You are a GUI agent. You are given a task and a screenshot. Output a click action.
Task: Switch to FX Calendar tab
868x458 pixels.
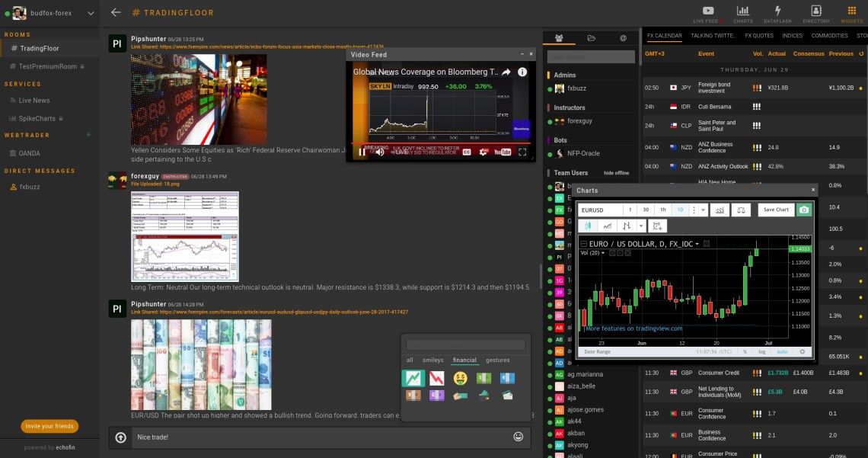click(664, 36)
